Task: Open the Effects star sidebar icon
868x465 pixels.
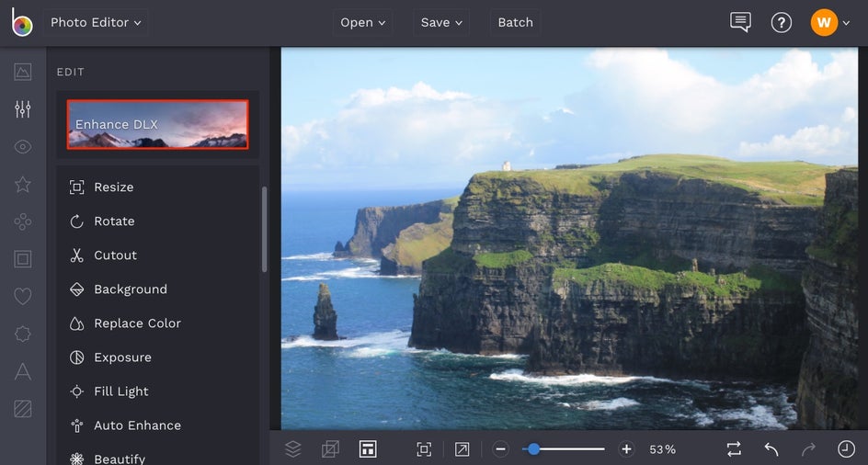Action: [23, 185]
